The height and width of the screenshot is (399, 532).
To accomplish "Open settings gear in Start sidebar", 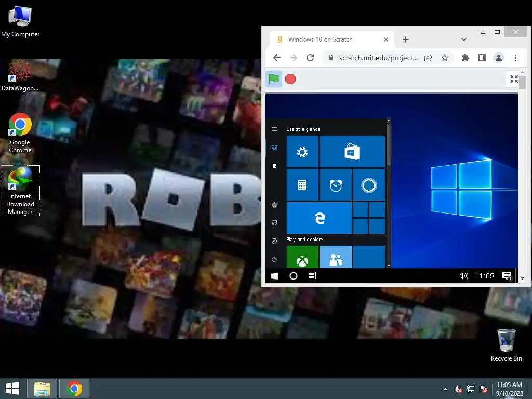I will 274,241.
